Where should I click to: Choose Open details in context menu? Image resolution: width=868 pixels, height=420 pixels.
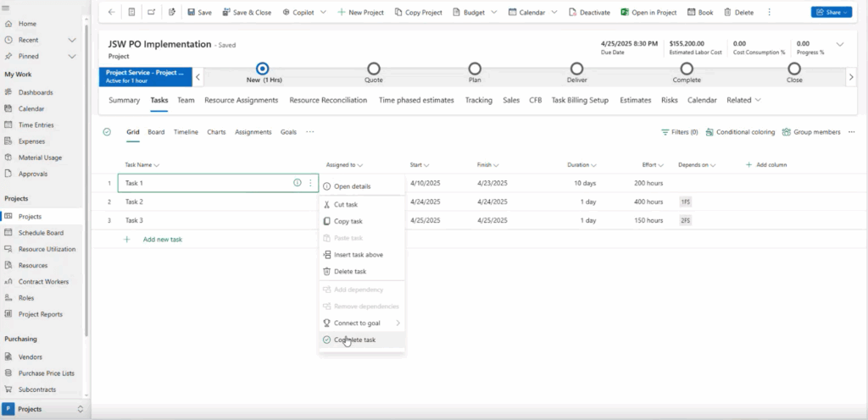pos(362,186)
